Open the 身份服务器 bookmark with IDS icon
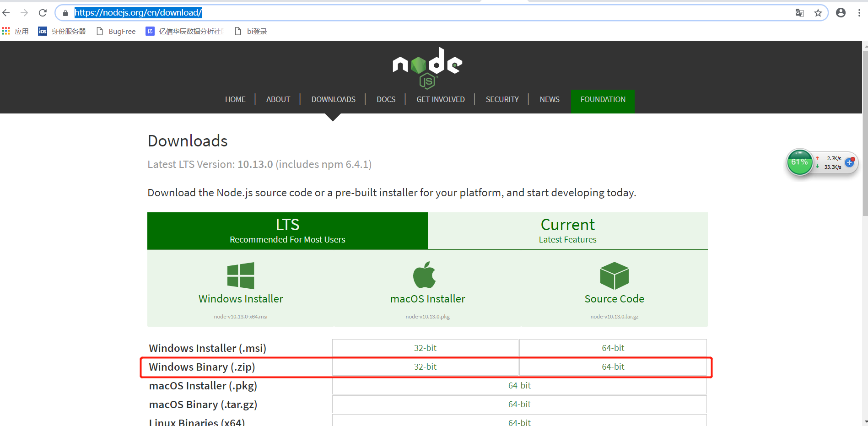The width and height of the screenshot is (868, 426). pos(62,31)
